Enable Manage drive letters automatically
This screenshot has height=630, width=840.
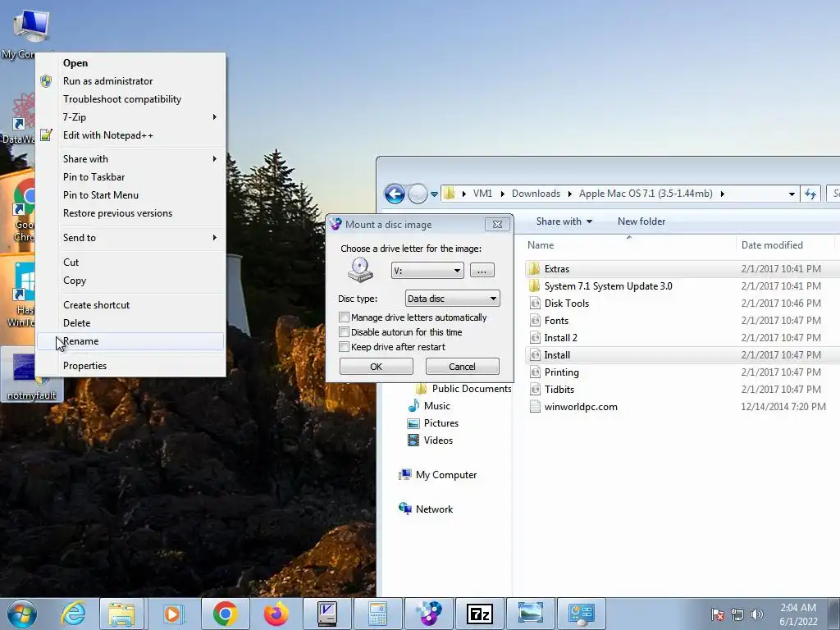pyautogui.click(x=345, y=317)
